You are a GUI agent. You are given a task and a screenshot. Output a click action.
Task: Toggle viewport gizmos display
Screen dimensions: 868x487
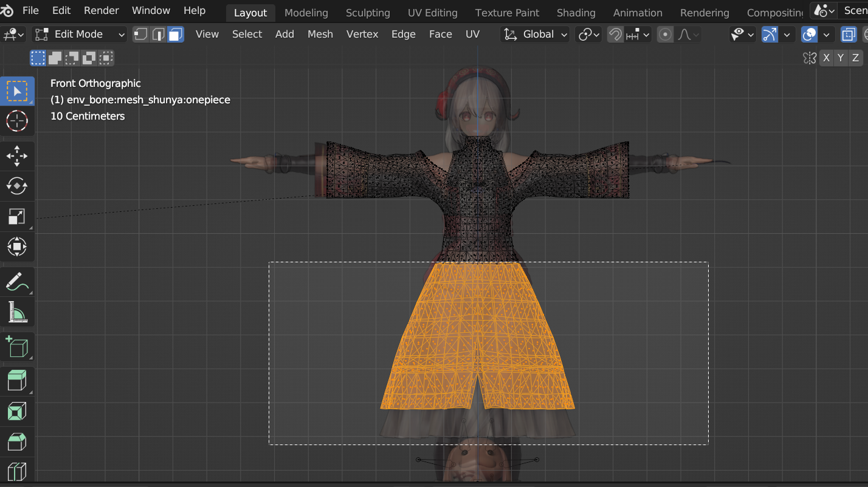point(770,35)
